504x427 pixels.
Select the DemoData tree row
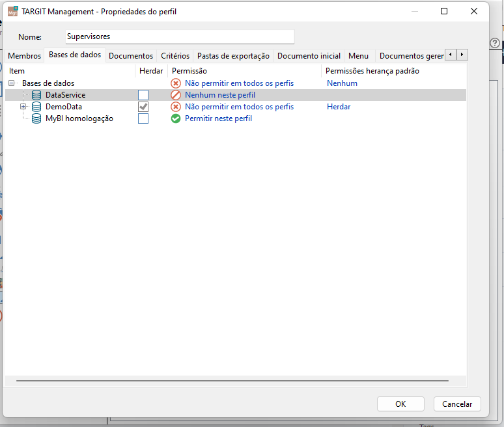[236, 107]
